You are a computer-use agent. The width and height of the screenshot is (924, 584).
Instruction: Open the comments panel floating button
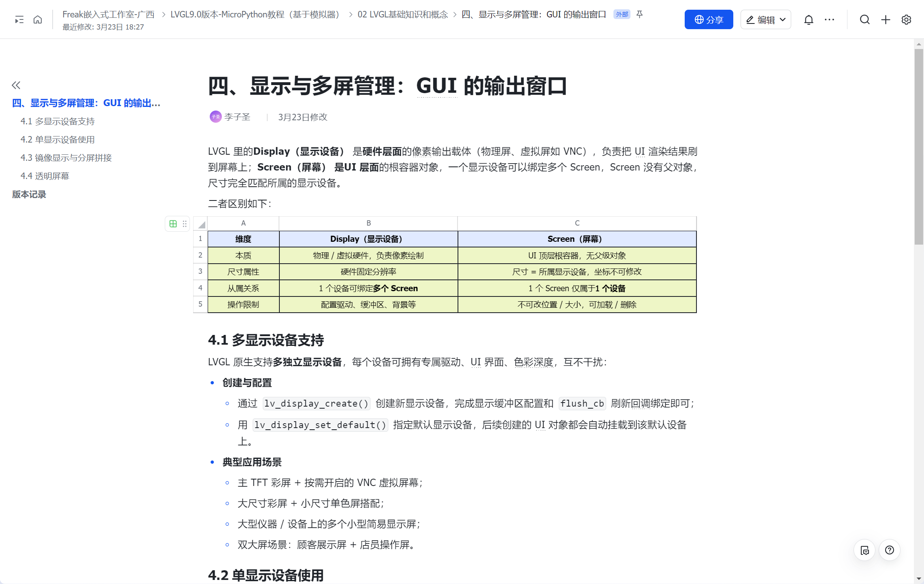point(864,550)
